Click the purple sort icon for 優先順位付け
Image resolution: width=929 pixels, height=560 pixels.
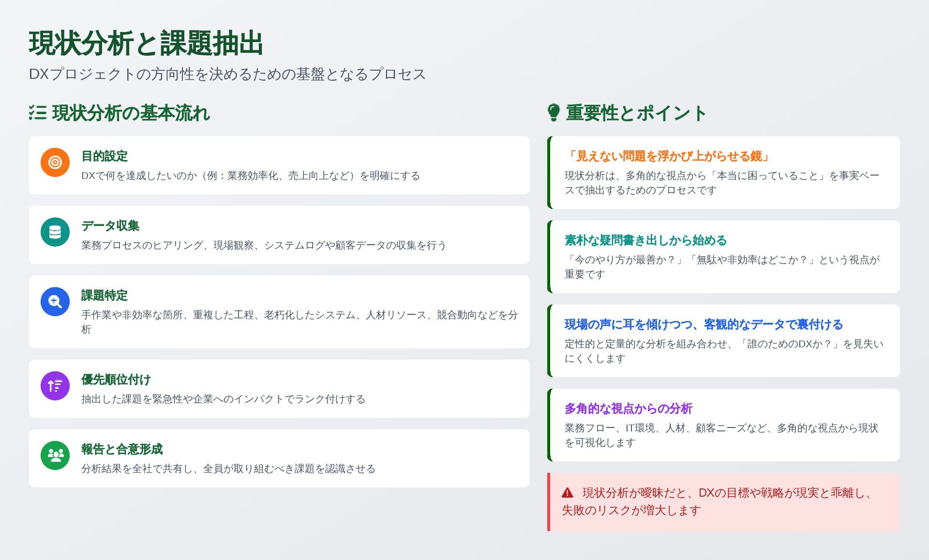[x=55, y=386]
